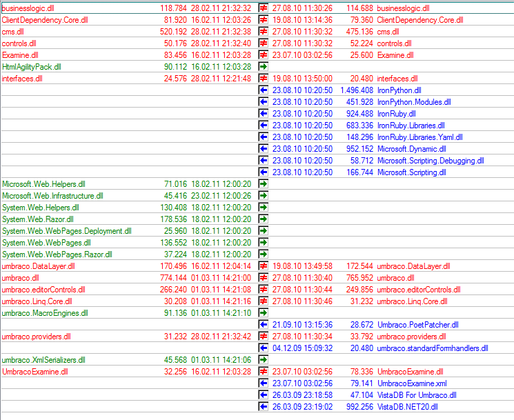
Task: Click blue copy-left arrow for IronPython.dll
Action: coord(264,90)
